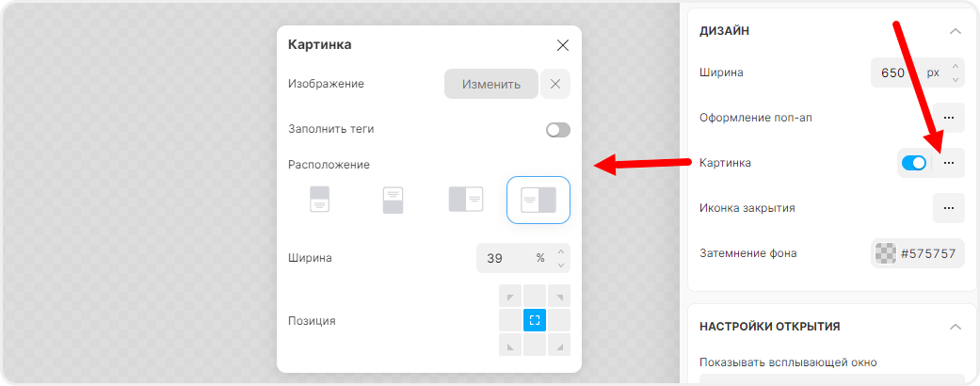Image resolution: width=980 pixels, height=386 pixels.
Task: Set position to middle-left cell
Action: tap(510, 320)
